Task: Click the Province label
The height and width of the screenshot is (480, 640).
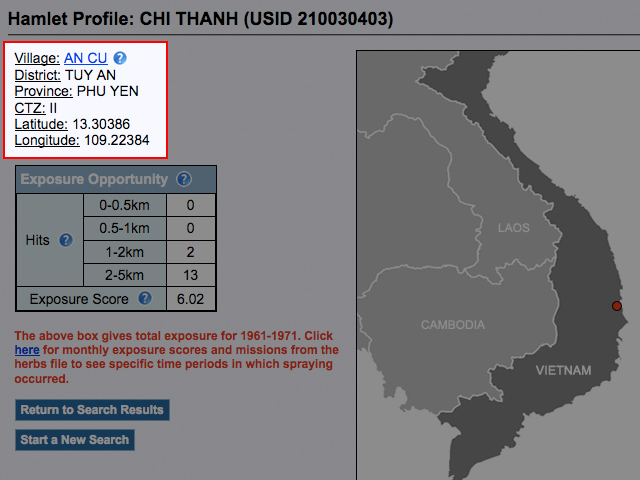Action: point(44,91)
